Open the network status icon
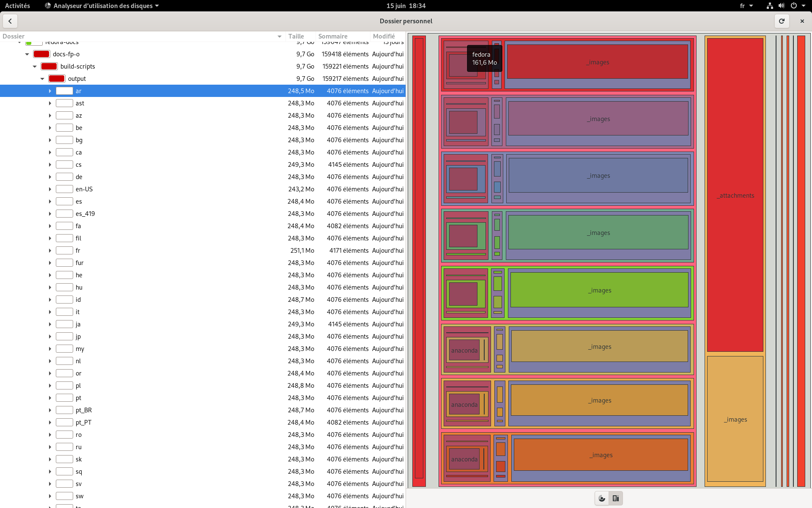The width and height of the screenshot is (812, 508). (770, 6)
